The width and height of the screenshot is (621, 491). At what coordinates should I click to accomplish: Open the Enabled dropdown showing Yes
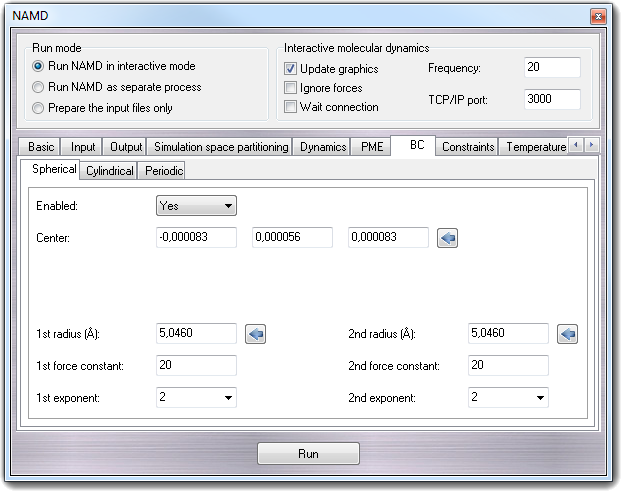(x=196, y=206)
